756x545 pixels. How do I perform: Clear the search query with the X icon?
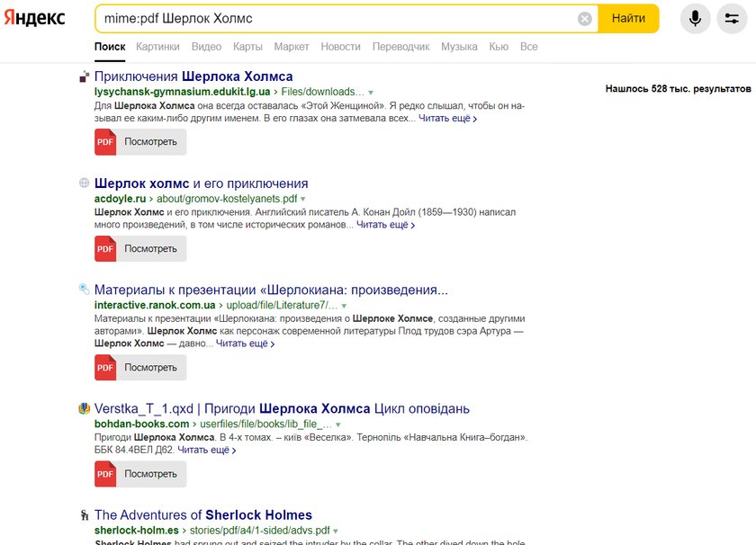point(584,19)
